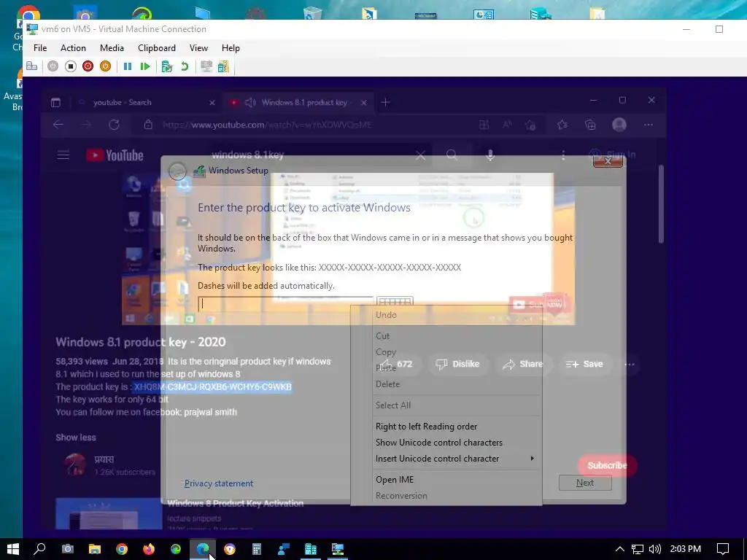Click the YouTube logo

pos(115,155)
